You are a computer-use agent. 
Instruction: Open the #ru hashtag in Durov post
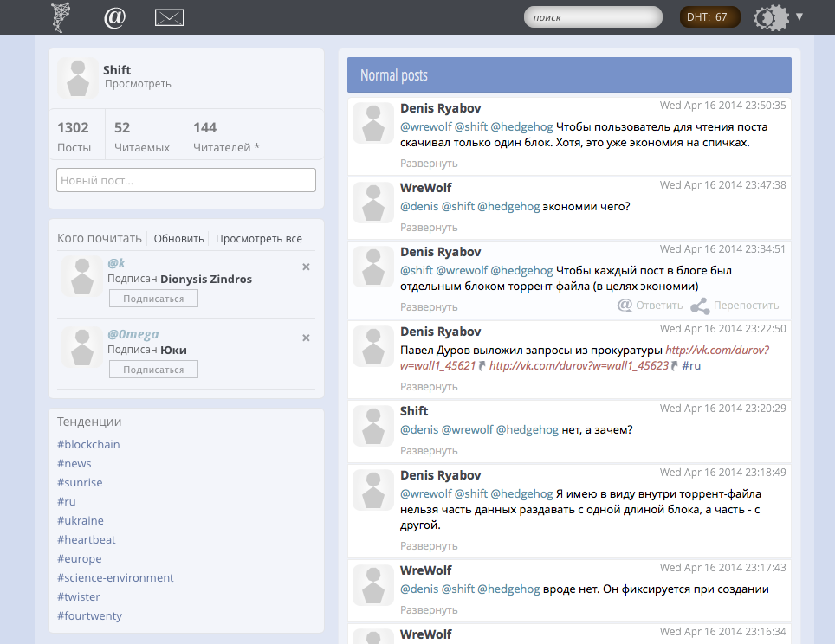point(691,365)
